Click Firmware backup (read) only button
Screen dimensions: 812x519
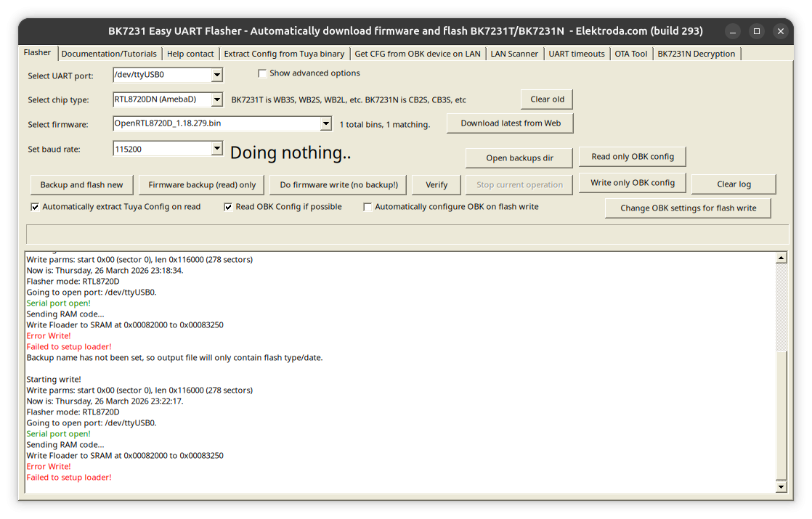[x=202, y=184]
